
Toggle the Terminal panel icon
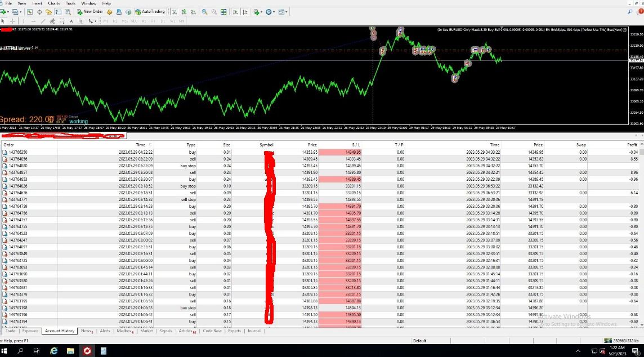click(x=59, y=12)
